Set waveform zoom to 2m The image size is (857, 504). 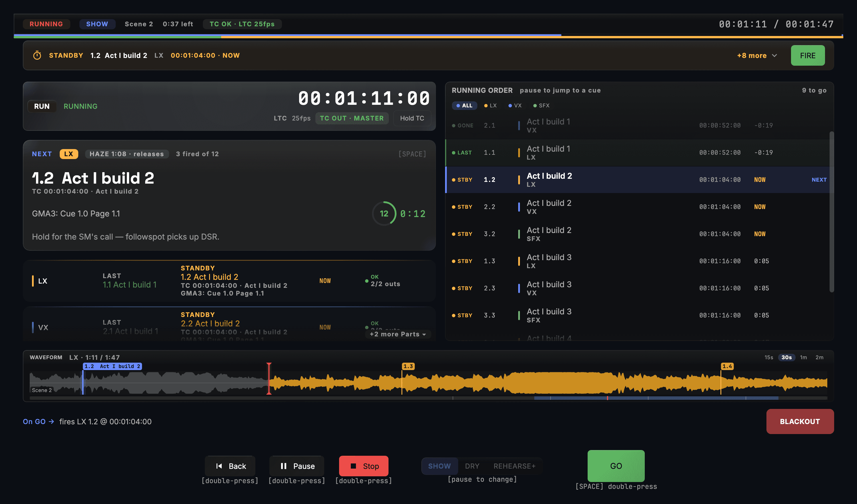pos(819,358)
